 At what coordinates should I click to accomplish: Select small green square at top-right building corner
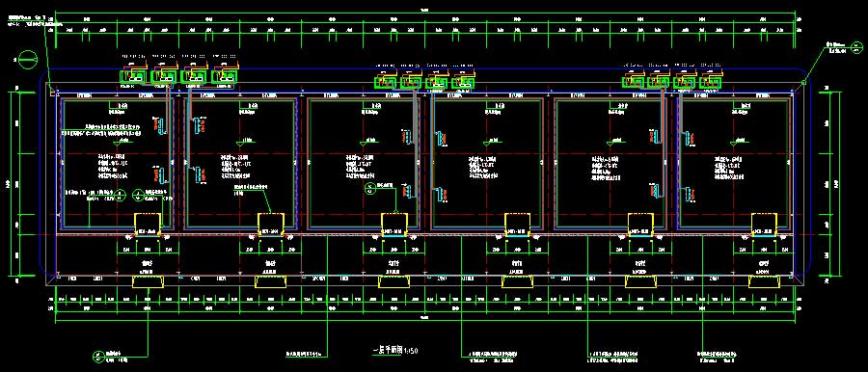coord(803,83)
